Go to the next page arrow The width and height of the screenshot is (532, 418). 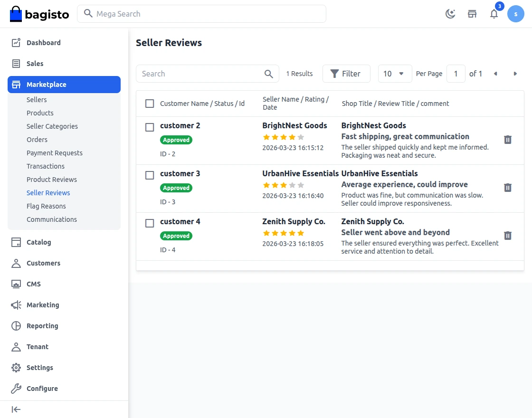click(x=515, y=74)
